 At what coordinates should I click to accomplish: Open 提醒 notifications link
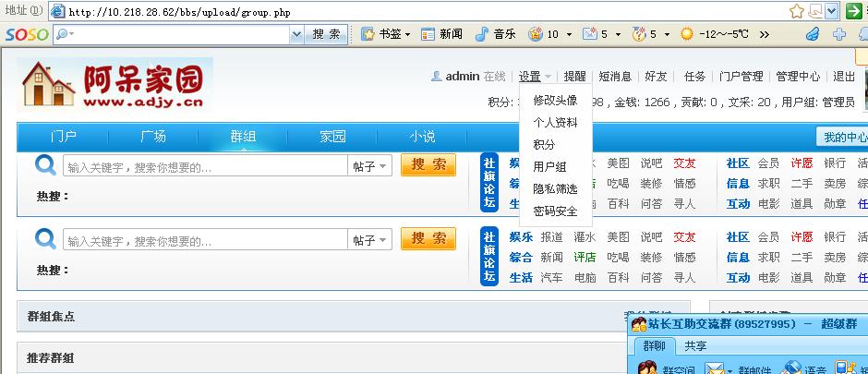tap(574, 77)
